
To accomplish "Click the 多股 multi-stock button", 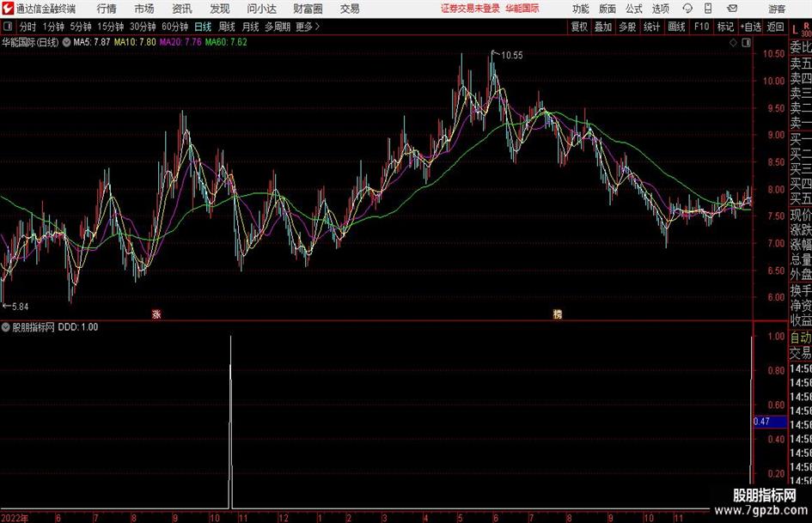I will pos(627,27).
